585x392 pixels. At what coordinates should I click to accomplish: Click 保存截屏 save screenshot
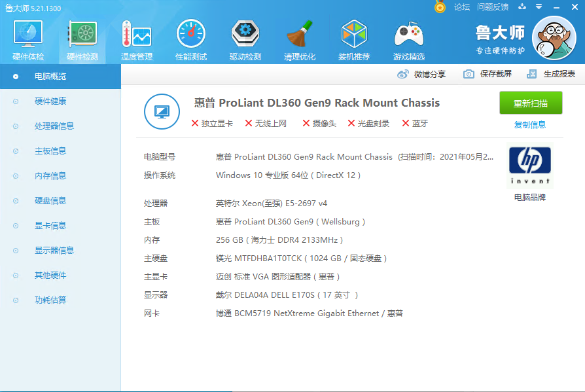click(x=495, y=74)
